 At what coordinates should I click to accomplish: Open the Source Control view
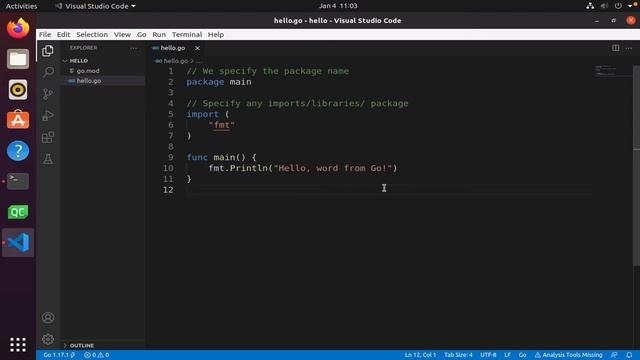point(48,94)
